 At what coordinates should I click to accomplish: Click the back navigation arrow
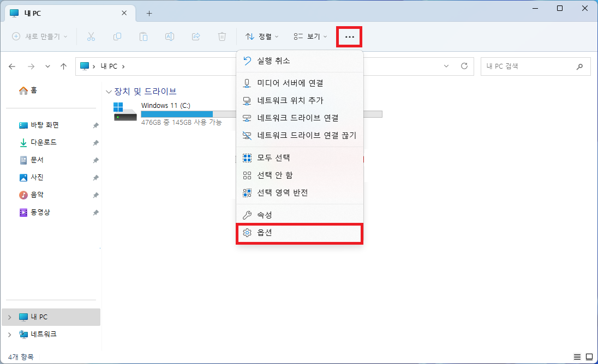tap(12, 66)
